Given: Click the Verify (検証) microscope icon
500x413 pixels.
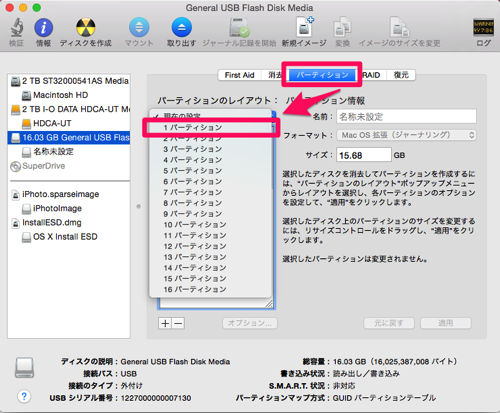Looking at the screenshot, I should coord(16,28).
